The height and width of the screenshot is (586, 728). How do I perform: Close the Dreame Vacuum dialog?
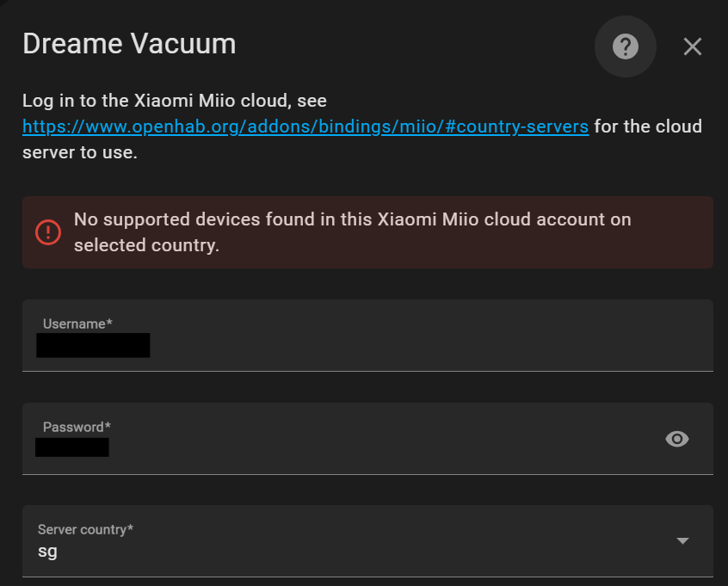693,46
